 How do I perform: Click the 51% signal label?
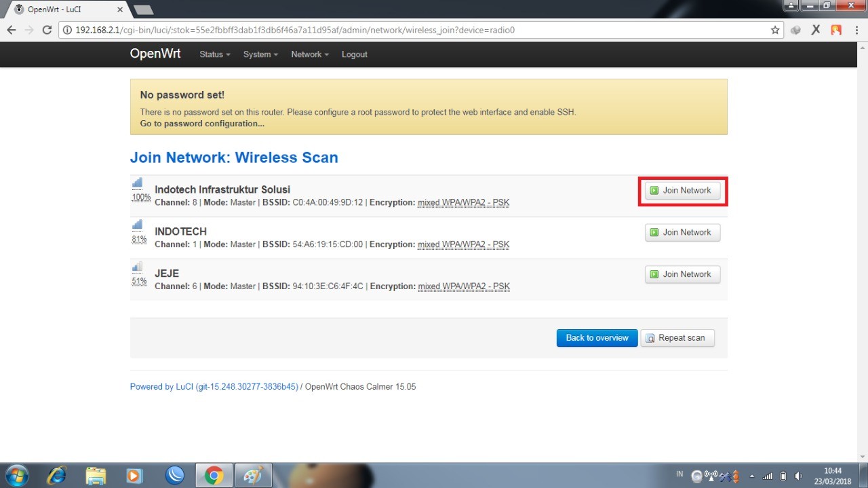point(139,282)
